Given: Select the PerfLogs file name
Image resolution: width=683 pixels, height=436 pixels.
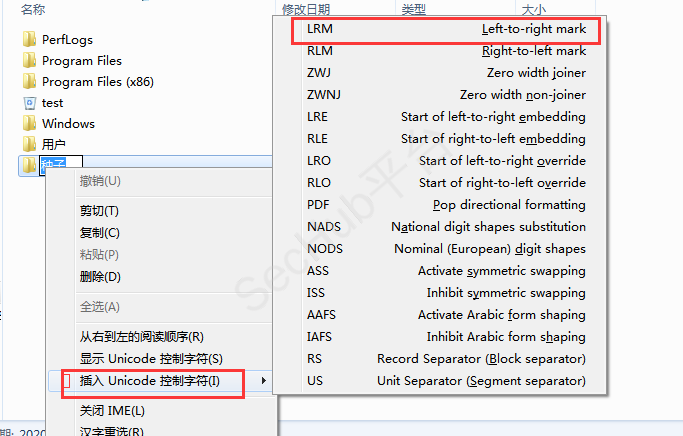Looking at the screenshot, I should 68,40.
